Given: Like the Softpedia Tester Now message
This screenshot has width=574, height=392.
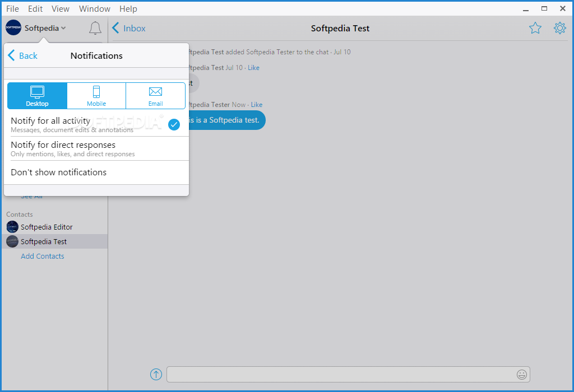Looking at the screenshot, I should [257, 105].
